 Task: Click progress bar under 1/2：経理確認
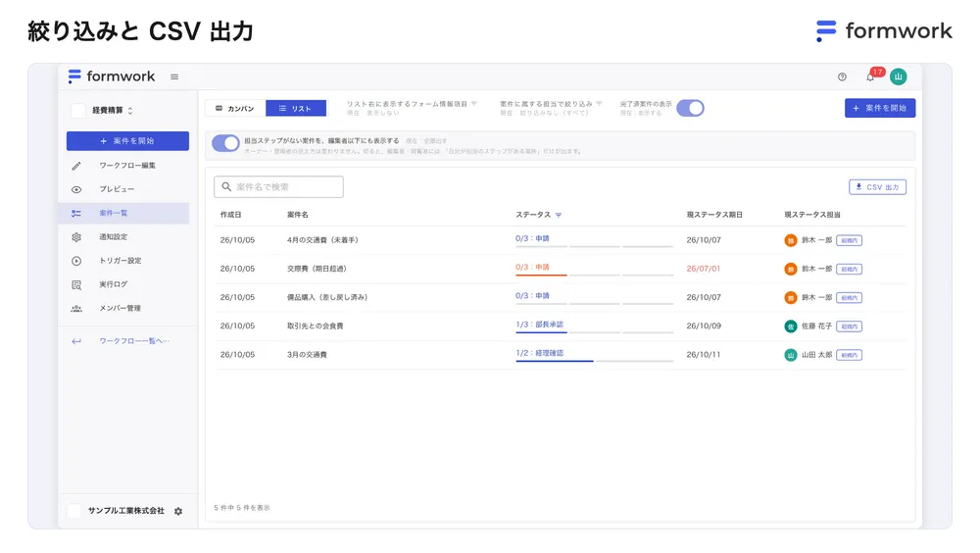click(595, 361)
